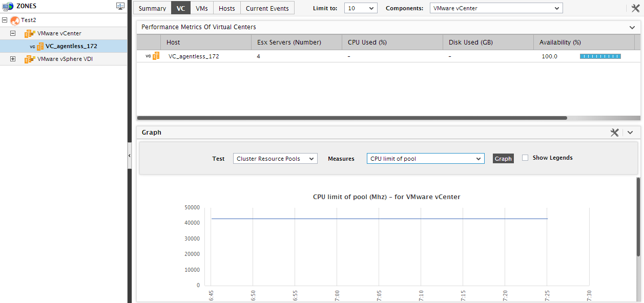Click Esx Servers value 4 cell
The image size is (644, 303).
pos(259,56)
